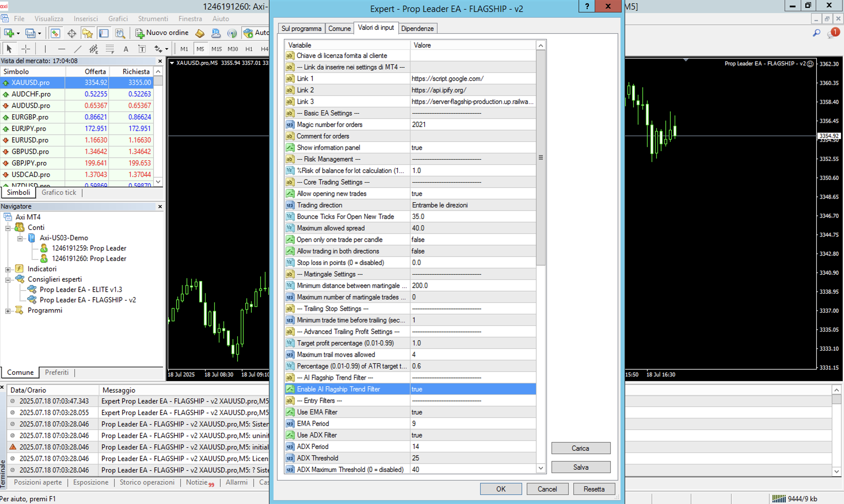Click the input list vertical scrollbar thumb

point(541,158)
